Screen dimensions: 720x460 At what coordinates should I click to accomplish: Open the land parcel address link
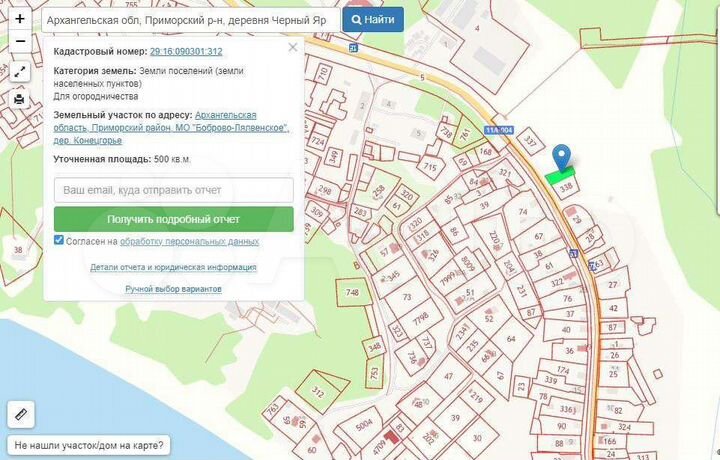[171, 128]
